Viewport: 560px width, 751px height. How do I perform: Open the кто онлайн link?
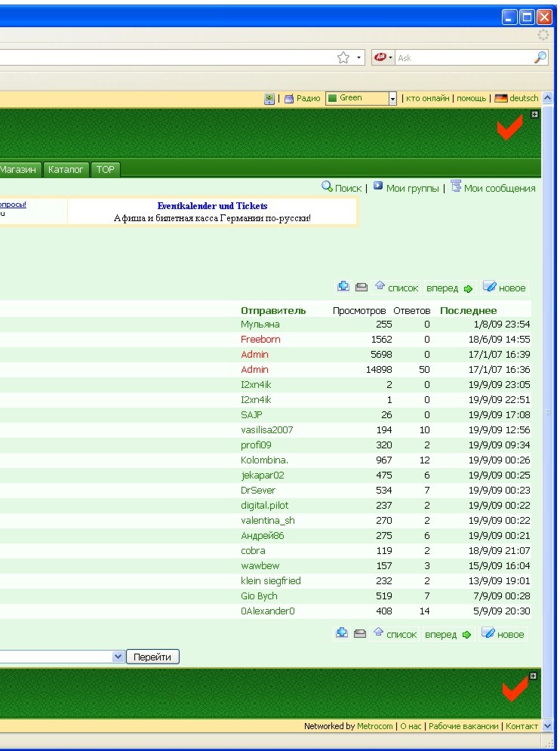427,98
